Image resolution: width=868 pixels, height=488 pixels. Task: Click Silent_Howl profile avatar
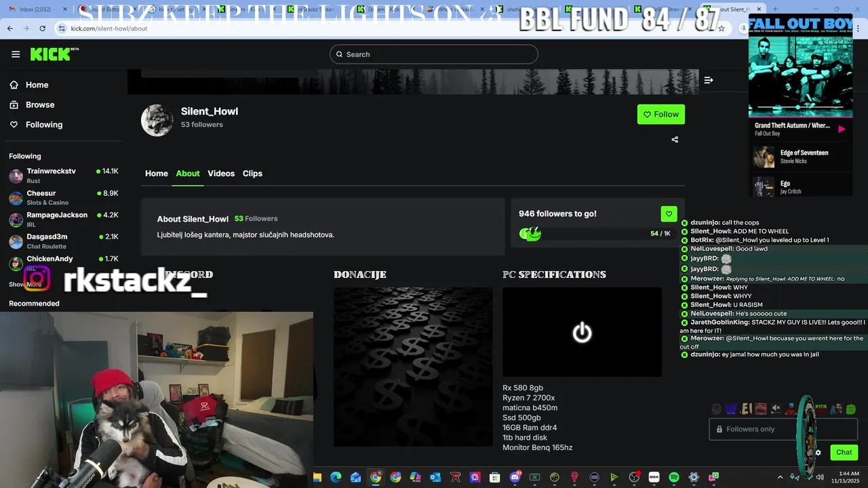tap(157, 120)
